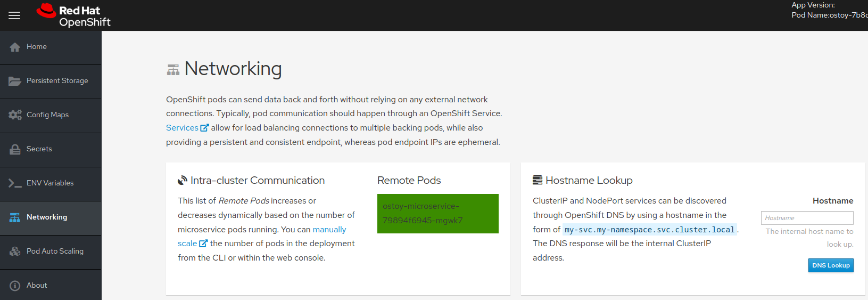The height and width of the screenshot is (300, 868).
Task: Open Config Maps section
Action: click(x=51, y=116)
